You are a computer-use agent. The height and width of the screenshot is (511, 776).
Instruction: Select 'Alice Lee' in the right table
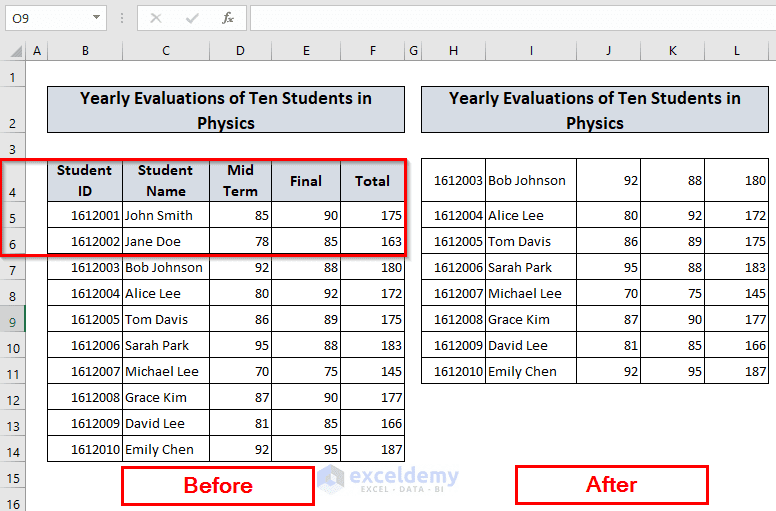pos(531,215)
